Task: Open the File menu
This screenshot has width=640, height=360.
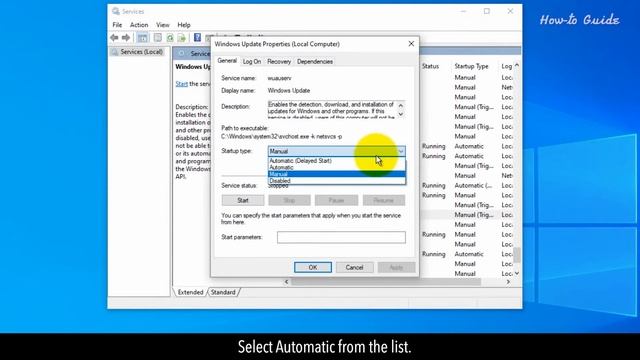Action: (x=117, y=25)
